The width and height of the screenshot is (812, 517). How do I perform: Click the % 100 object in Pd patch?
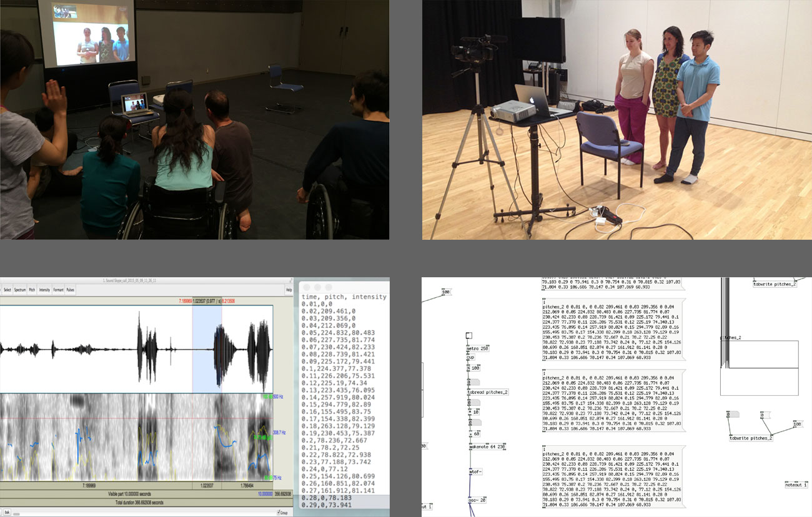pos(473,368)
